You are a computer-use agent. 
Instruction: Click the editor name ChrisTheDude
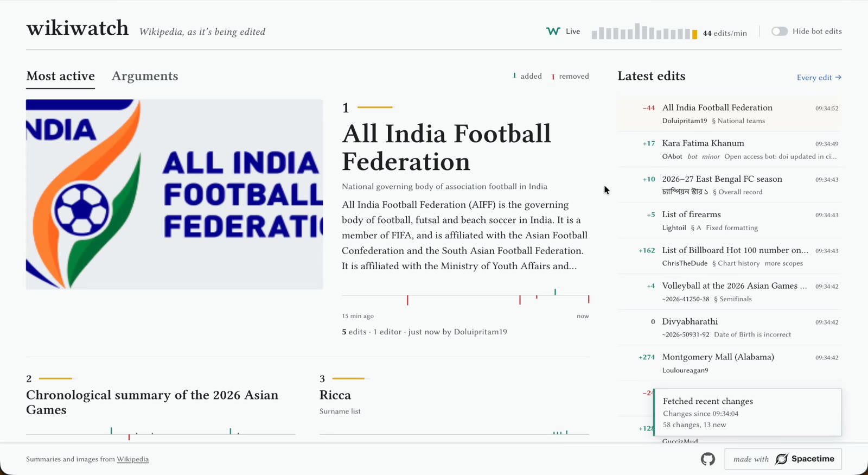tap(685, 263)
